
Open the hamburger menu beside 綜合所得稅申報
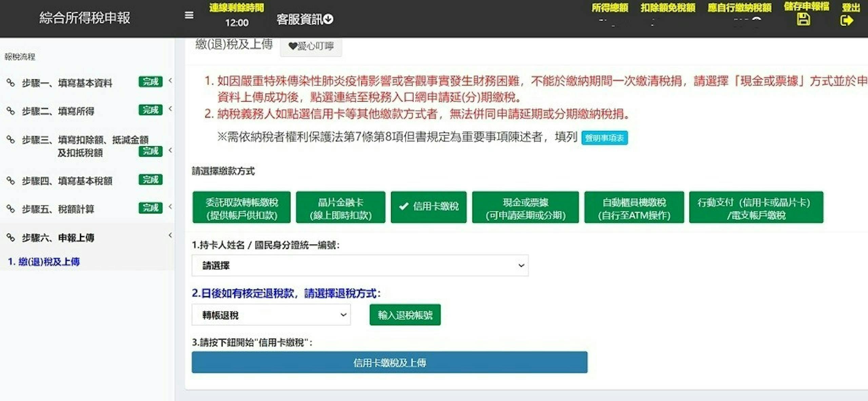pos(189,15)
